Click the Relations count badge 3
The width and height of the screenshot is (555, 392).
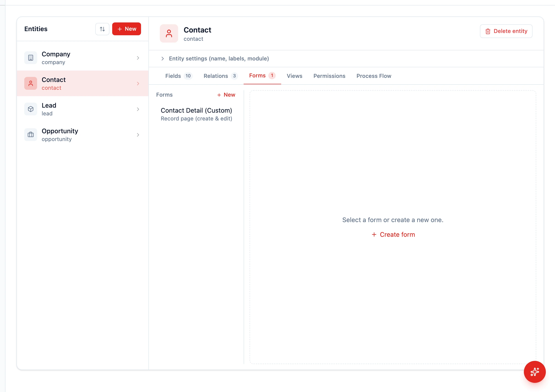click(234, 76)
